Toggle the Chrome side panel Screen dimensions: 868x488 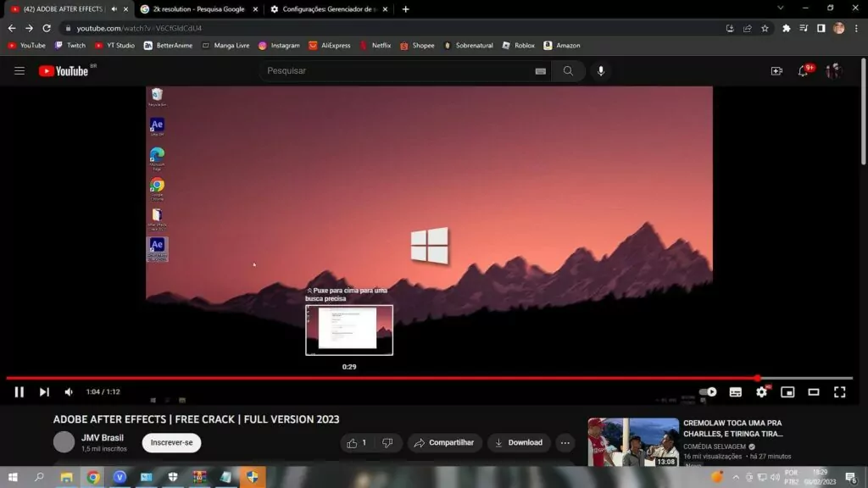821,28
